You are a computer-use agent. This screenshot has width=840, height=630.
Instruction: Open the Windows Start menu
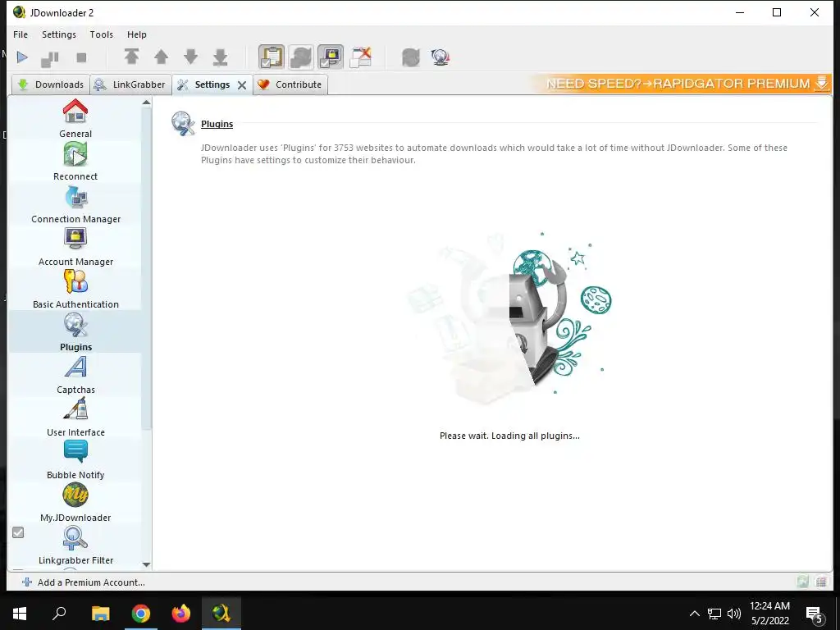click(20, 613)
